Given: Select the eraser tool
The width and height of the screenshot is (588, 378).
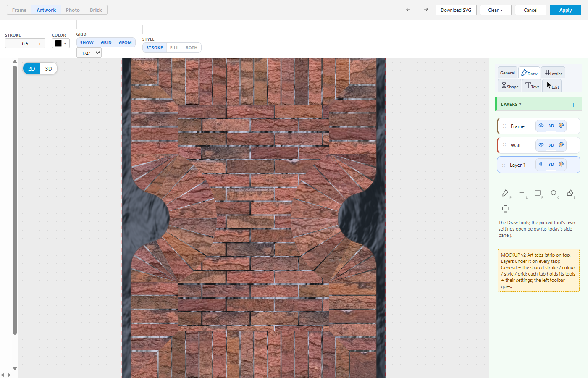Looking at the screenshot, I should point(570,193).
